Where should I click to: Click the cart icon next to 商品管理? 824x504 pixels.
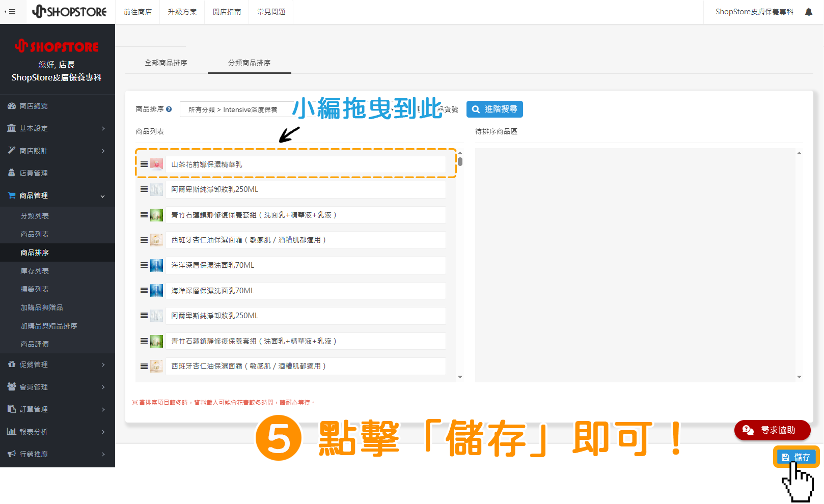[12, 195]
